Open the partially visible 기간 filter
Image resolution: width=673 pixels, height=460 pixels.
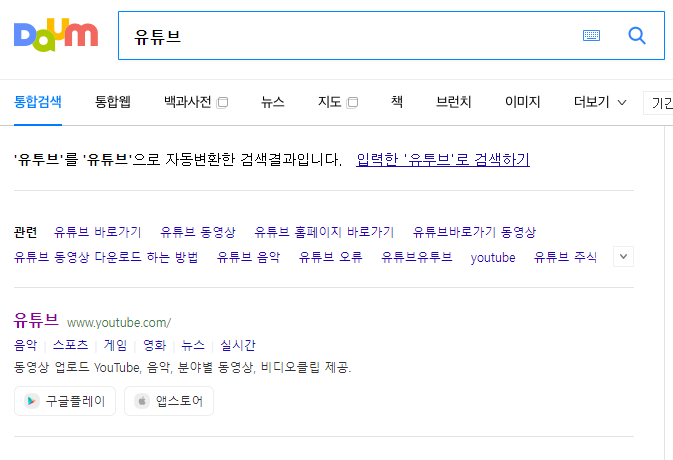(x=658, y=103)
